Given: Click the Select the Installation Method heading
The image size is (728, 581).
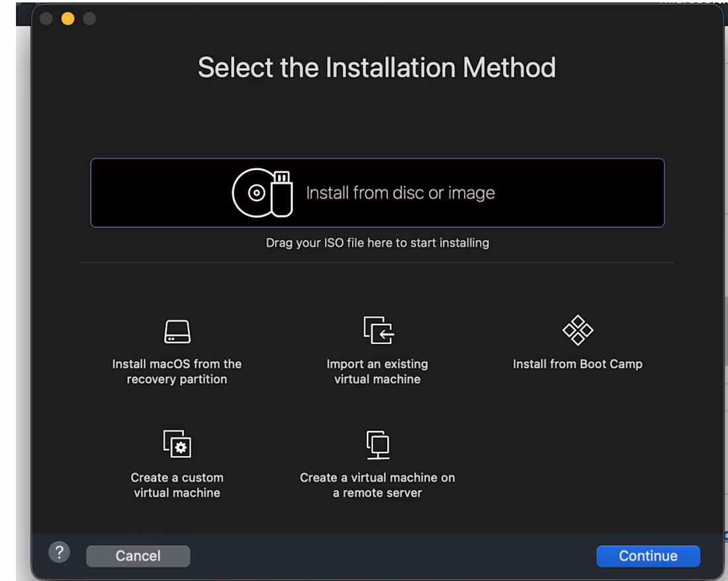Looking at the screenshot, I should click(377, 67).
